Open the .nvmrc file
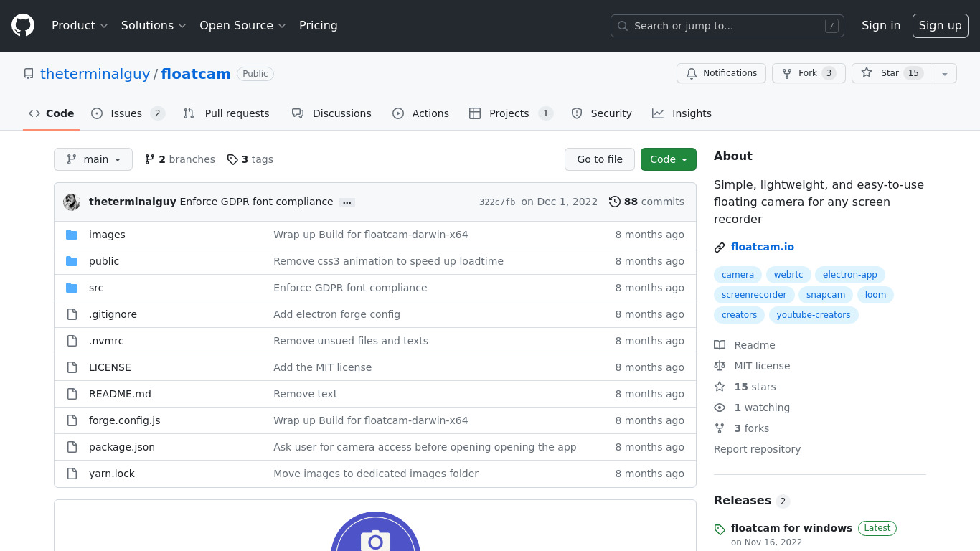The height and width of the screenshot is (551, 980). click(106, 341)
